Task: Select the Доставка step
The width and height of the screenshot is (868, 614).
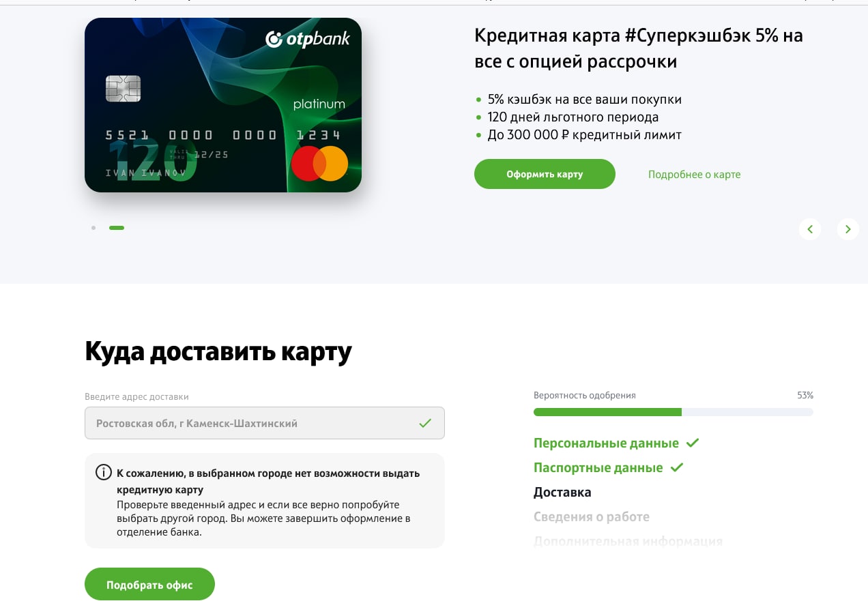Action: (x=562, y=493)
